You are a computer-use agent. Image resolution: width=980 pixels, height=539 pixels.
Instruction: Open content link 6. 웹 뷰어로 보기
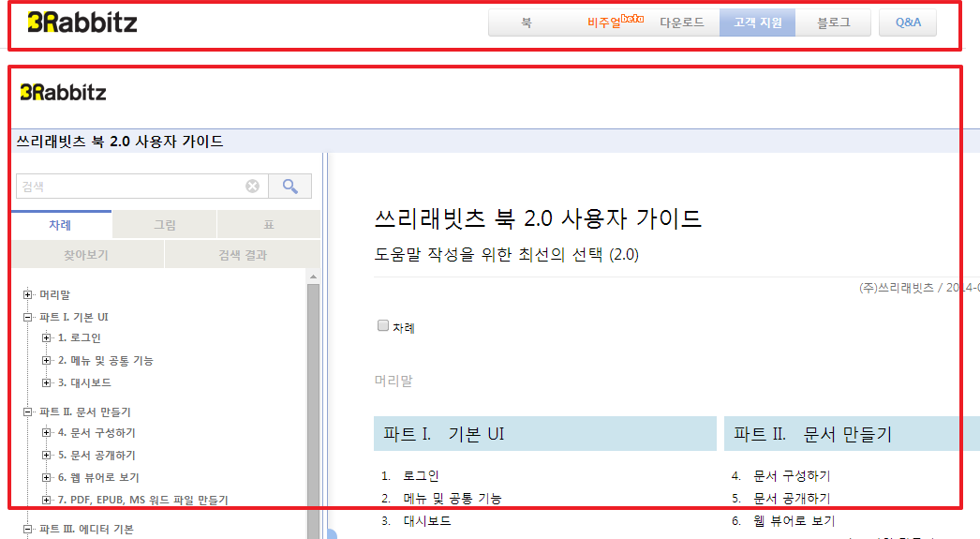click(794, 521)
